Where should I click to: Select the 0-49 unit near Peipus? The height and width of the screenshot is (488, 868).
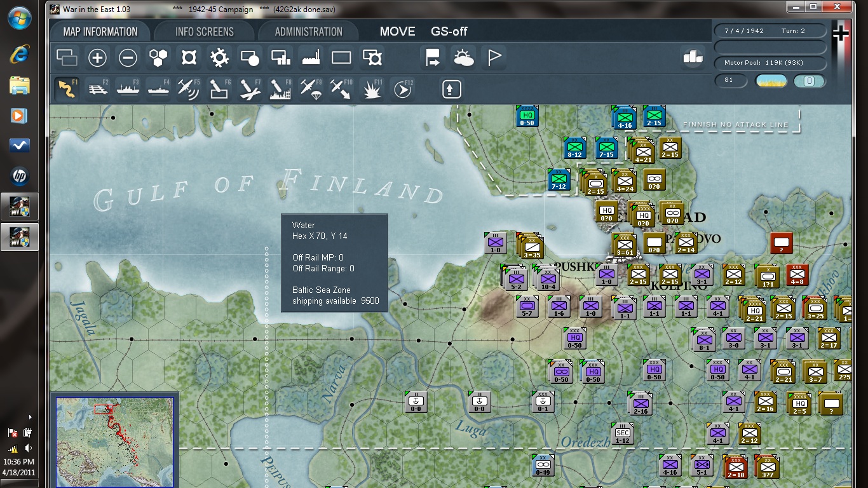543,466
